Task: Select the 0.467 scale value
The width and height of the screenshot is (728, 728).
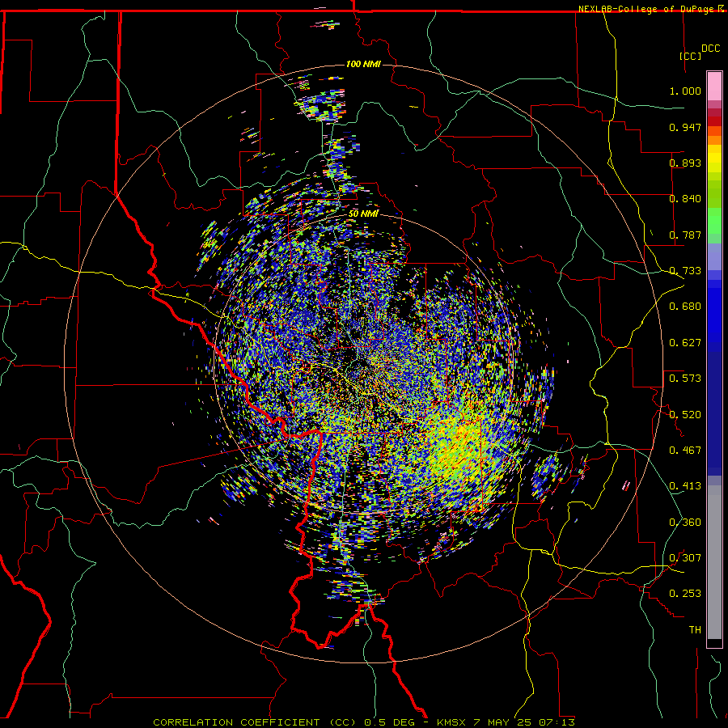Action: [x=685, y=451]
